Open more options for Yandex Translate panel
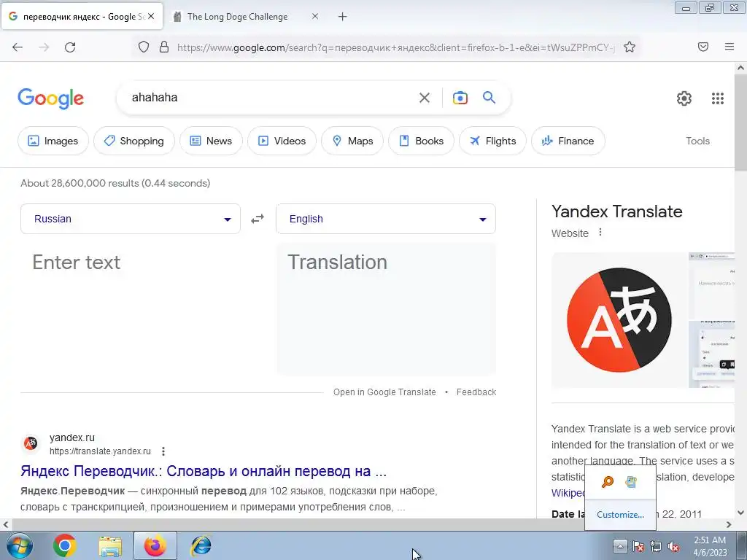747x560 pixels. (x=600, y=233)
